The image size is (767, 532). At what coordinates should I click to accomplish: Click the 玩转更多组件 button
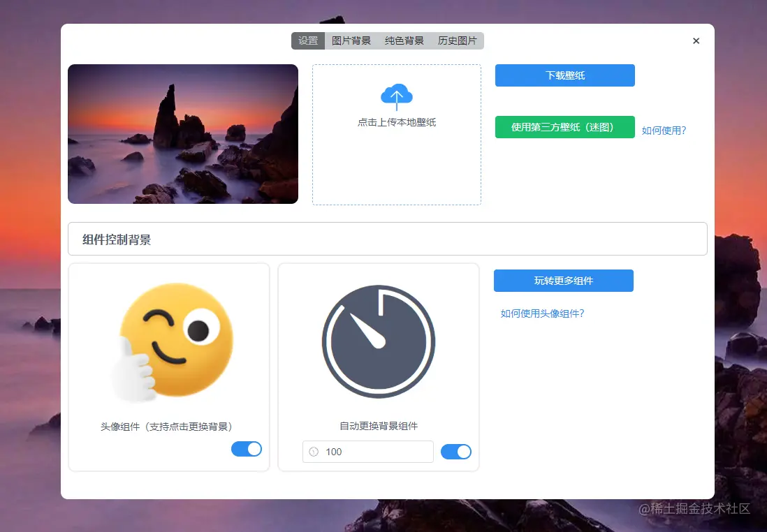(564, 281)
